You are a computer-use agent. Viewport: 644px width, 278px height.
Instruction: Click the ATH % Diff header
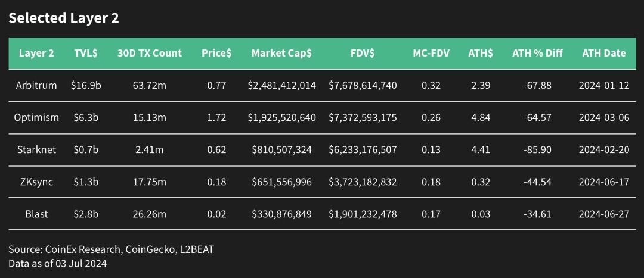(538, 54)
